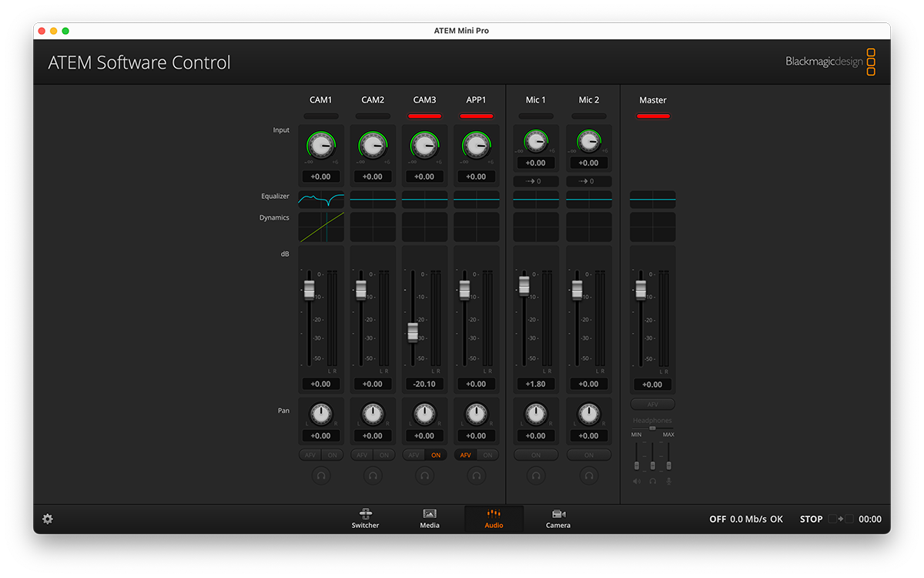924x578 pixels.
Task: Click the Master dB value field
Action: coord(652,385)
